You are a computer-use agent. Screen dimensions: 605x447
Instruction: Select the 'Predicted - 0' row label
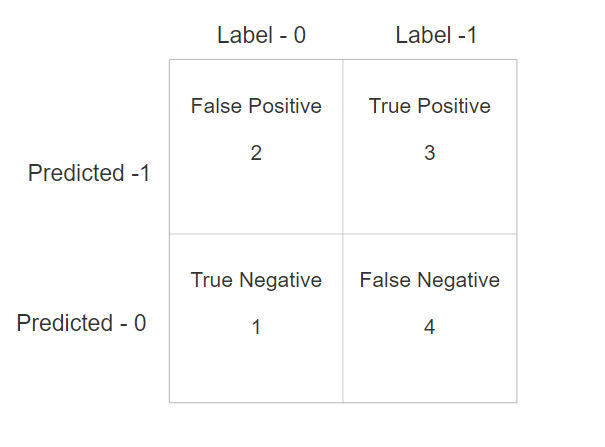coord(81,323)
